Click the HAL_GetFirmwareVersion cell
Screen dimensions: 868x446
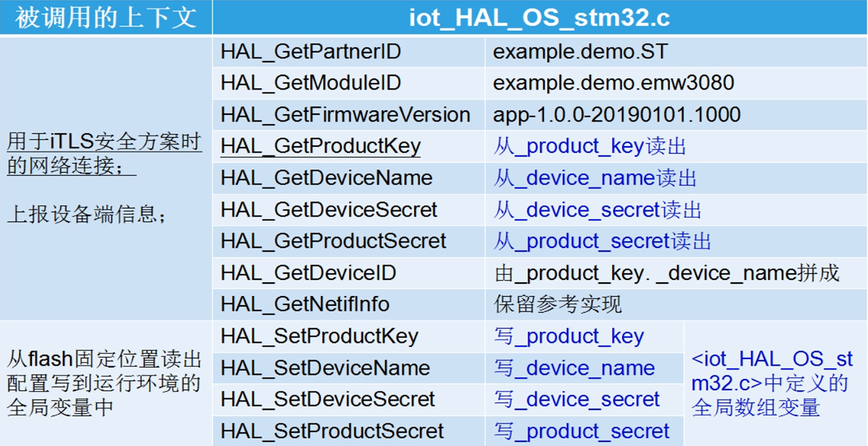click(x=345, y=115)
